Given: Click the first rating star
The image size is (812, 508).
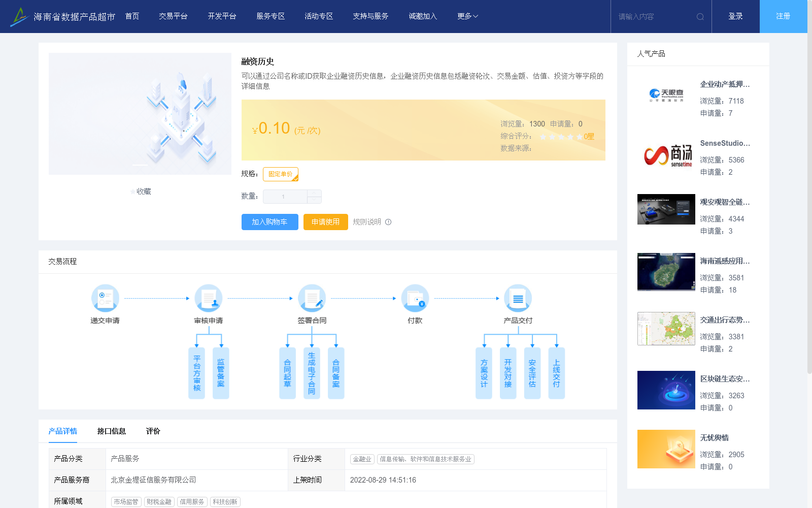Looking at the screenshot, I should coord(543,137).
